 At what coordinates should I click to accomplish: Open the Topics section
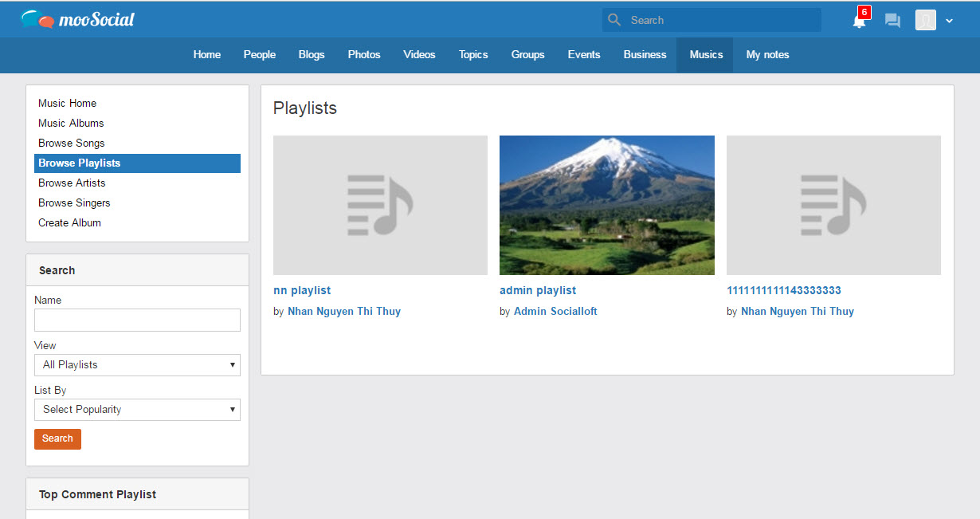pyautogui.click(x=473, y=55)
